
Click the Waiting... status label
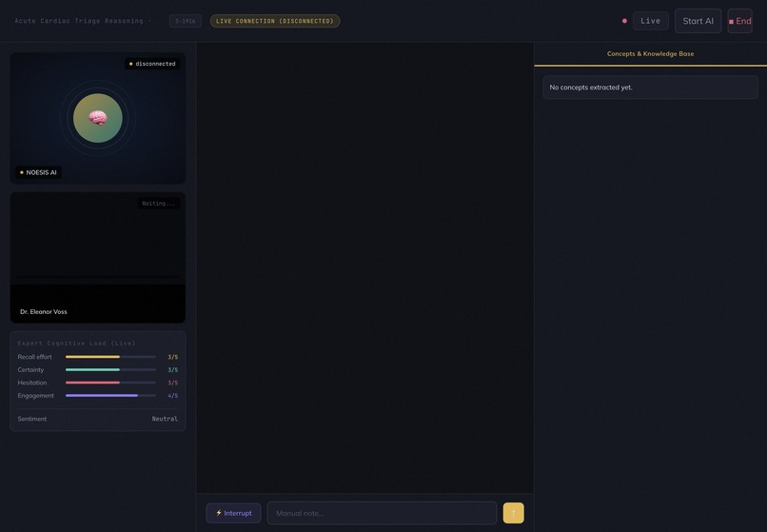click(x=159, y=203)
